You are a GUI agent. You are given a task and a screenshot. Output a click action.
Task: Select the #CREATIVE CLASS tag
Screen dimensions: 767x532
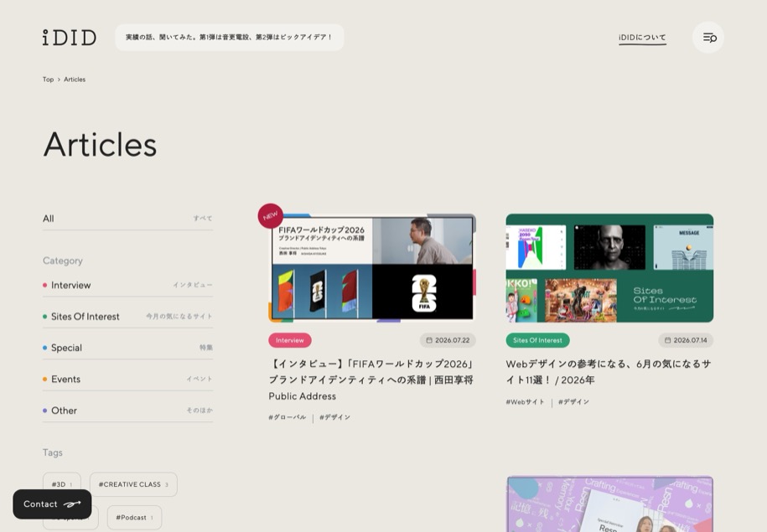coord(133,484)
